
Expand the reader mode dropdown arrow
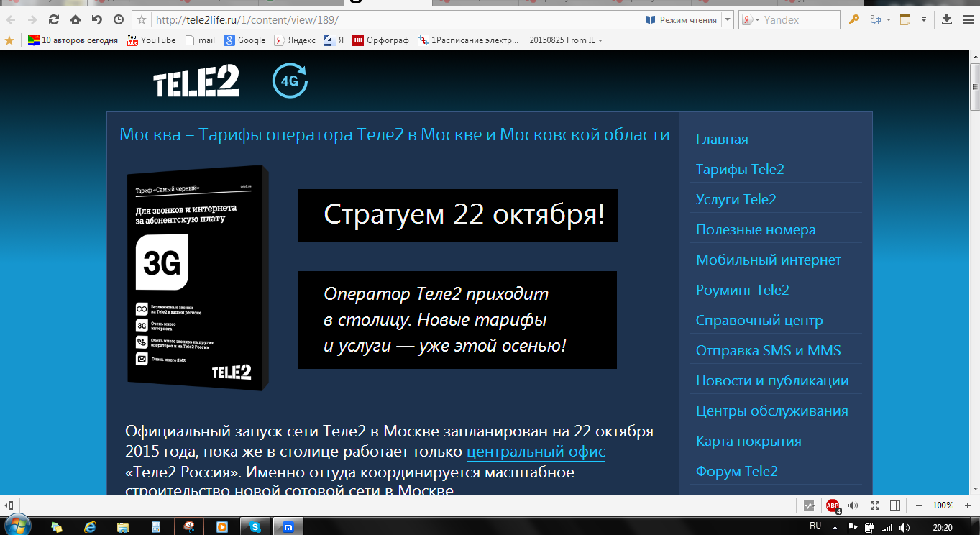(x=728, y=20)
